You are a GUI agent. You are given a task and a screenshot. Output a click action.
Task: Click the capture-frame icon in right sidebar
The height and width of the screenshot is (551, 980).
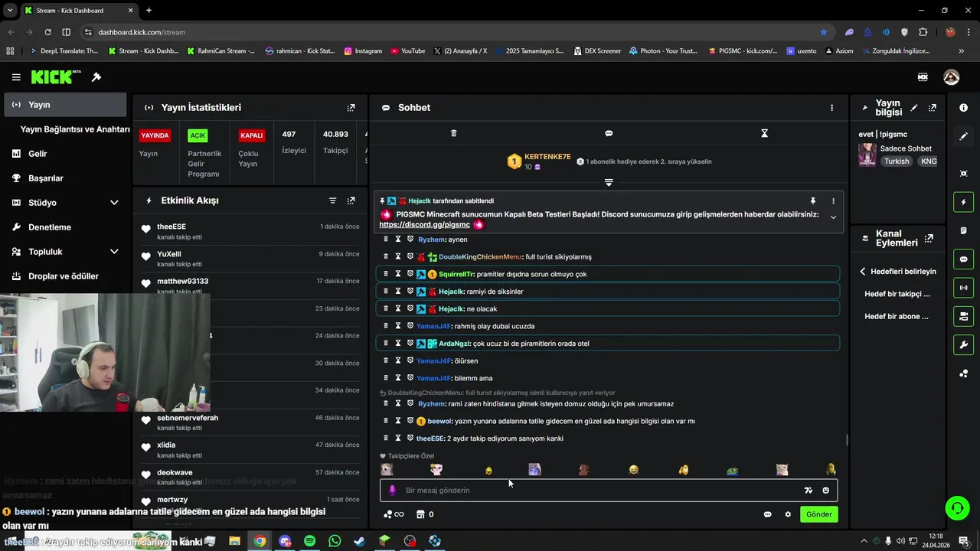click(x=963, y=174)
